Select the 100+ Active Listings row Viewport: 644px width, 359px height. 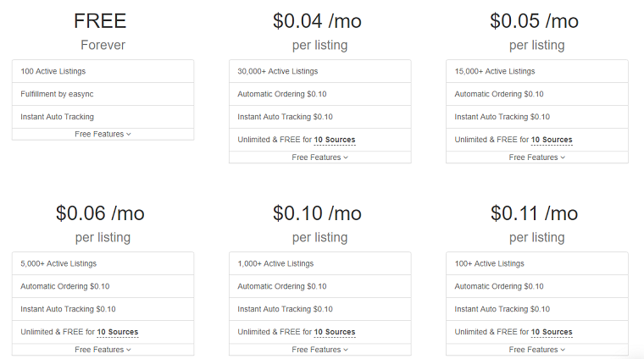coord(536,263)
